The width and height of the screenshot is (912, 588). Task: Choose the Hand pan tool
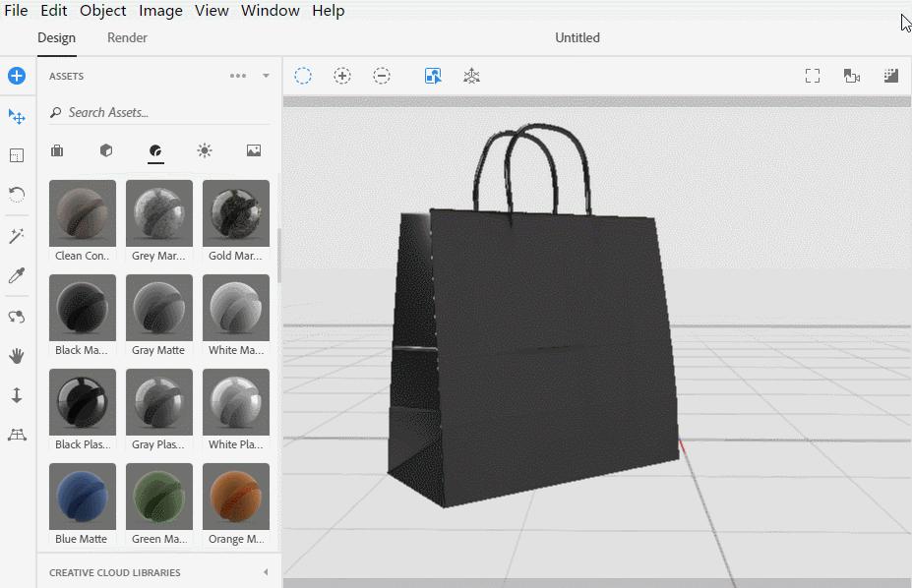click(x=16, y=355)
